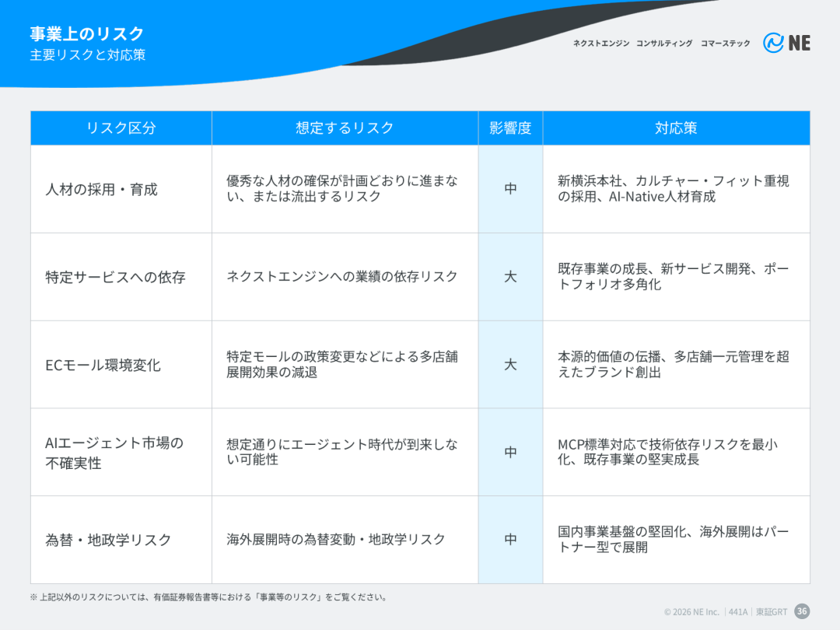
Task: Click the MCP標準対応 countermeasure cell
Action: click(676, 452)
